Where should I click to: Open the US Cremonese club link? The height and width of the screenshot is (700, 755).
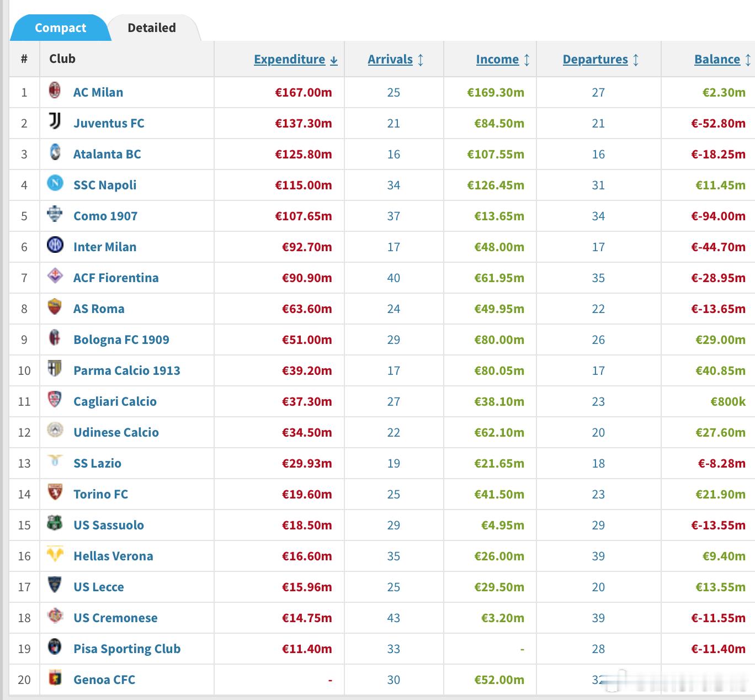115,618
